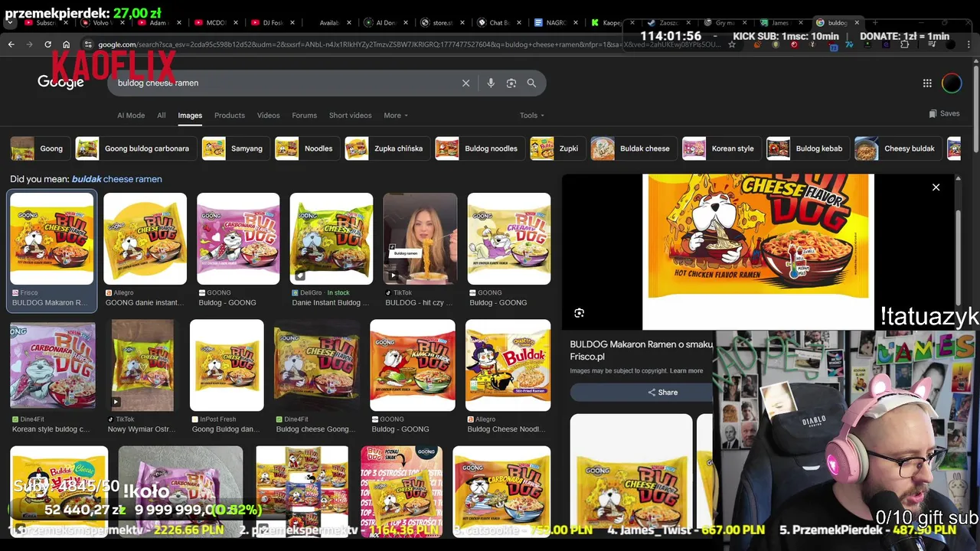Clear the search box with the X icon
Viewport: 980px width, 551px height.
tap(465, 83)
